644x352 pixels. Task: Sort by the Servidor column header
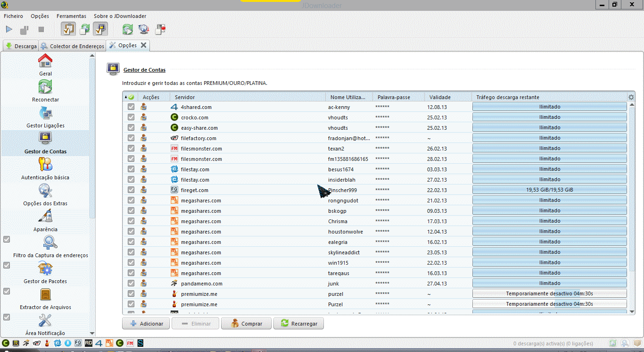click(248, 97)
